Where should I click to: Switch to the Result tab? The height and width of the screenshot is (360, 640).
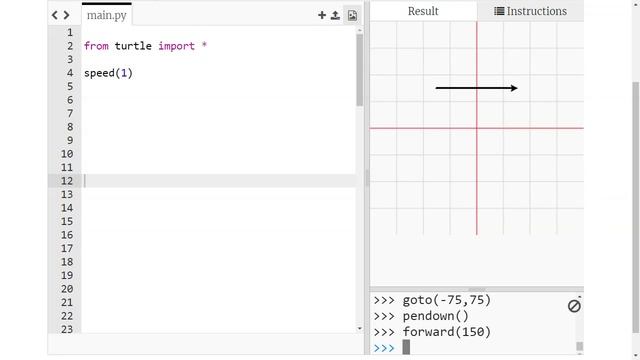(423, 11)
